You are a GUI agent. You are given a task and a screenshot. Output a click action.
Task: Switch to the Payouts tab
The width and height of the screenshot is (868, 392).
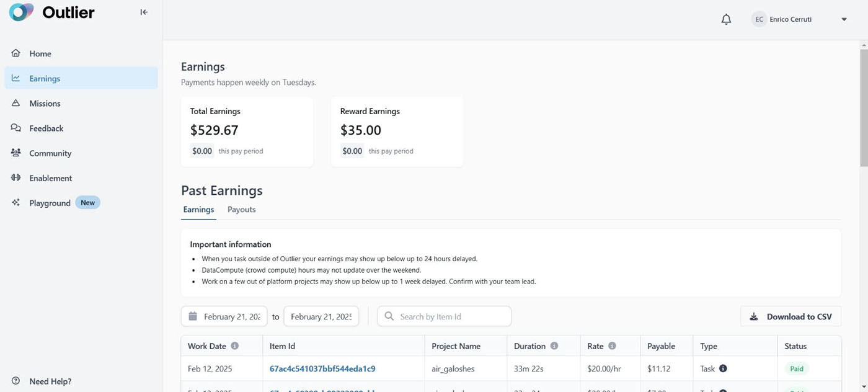click(x=241, y=210)
